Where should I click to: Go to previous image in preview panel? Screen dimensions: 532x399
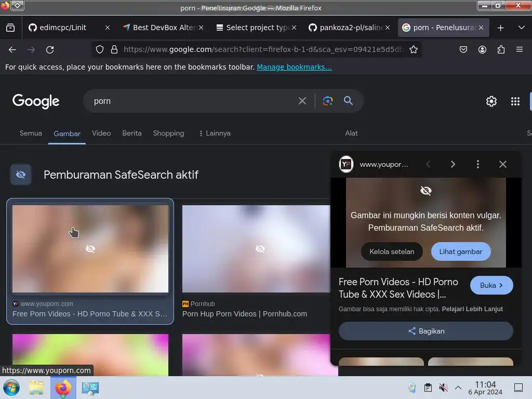(428, 165)
